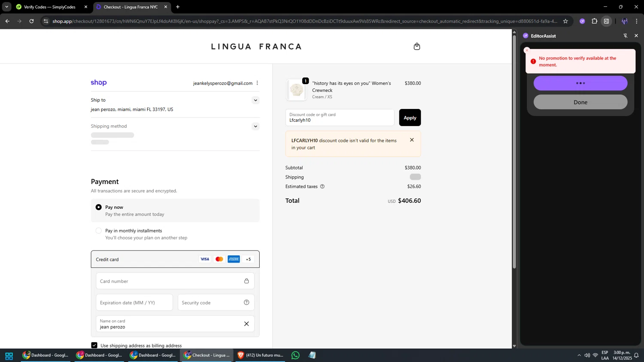Unpin the EditorAssist side panel

click(625, 36)
